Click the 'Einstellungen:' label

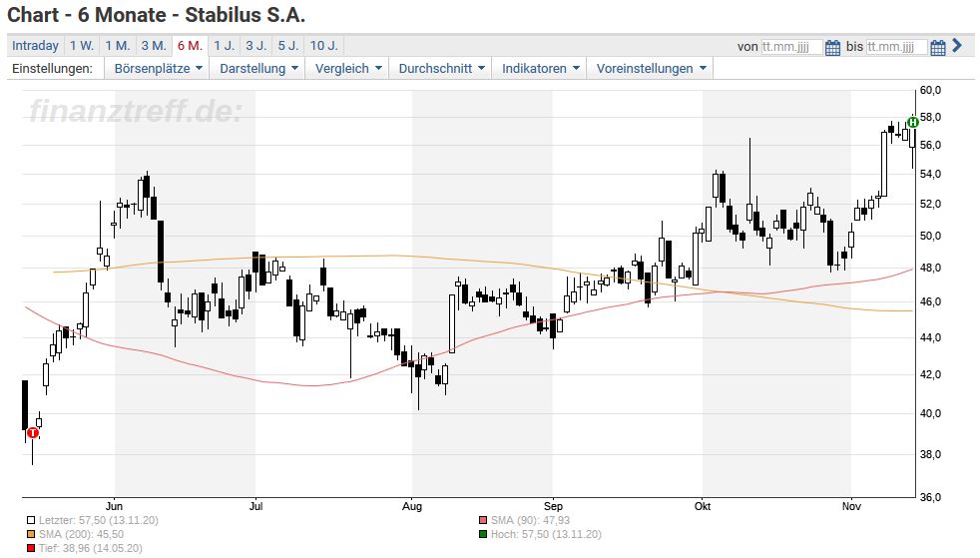[53, 69]
